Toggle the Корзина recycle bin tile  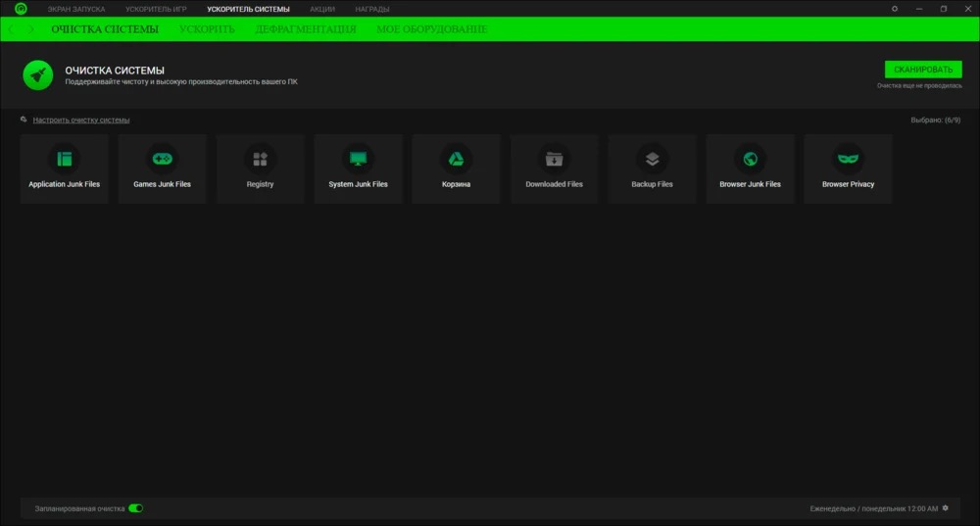point(457,168)
